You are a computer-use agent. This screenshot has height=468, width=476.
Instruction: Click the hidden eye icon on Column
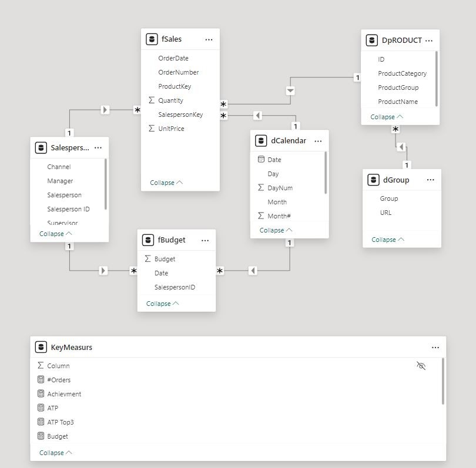(421, 366)
